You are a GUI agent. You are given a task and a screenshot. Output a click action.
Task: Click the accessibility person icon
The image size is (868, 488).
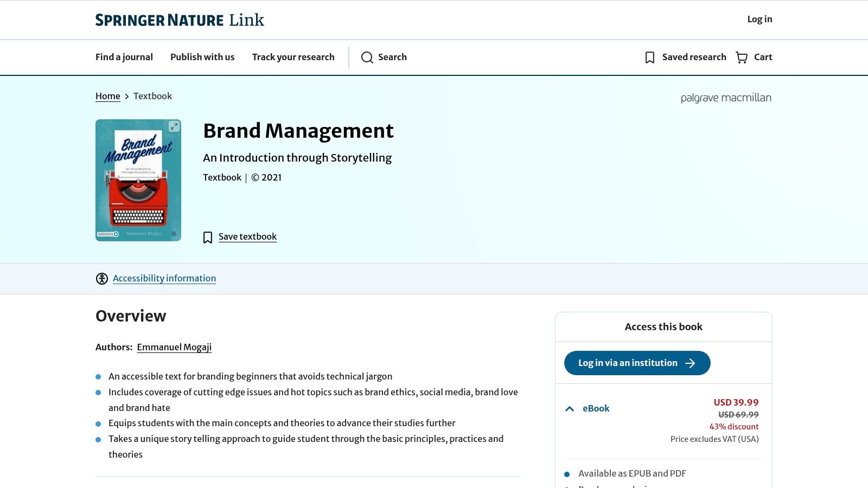(x=102, y=279)
